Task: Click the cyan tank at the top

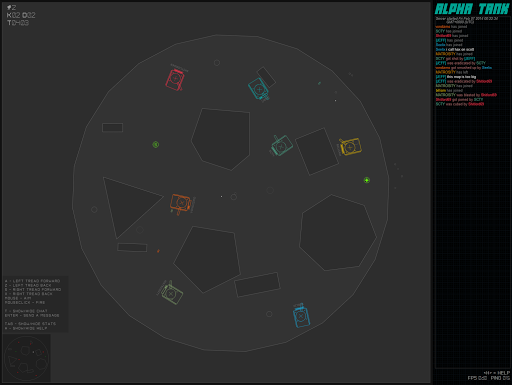Action: click(259, 89)
